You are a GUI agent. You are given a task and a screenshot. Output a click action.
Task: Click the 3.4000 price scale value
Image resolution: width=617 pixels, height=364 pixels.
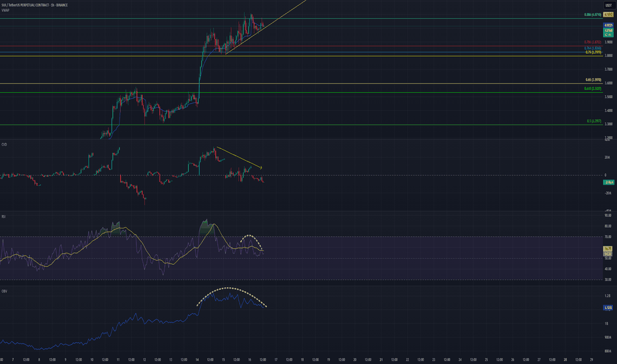tap(608, 111)
